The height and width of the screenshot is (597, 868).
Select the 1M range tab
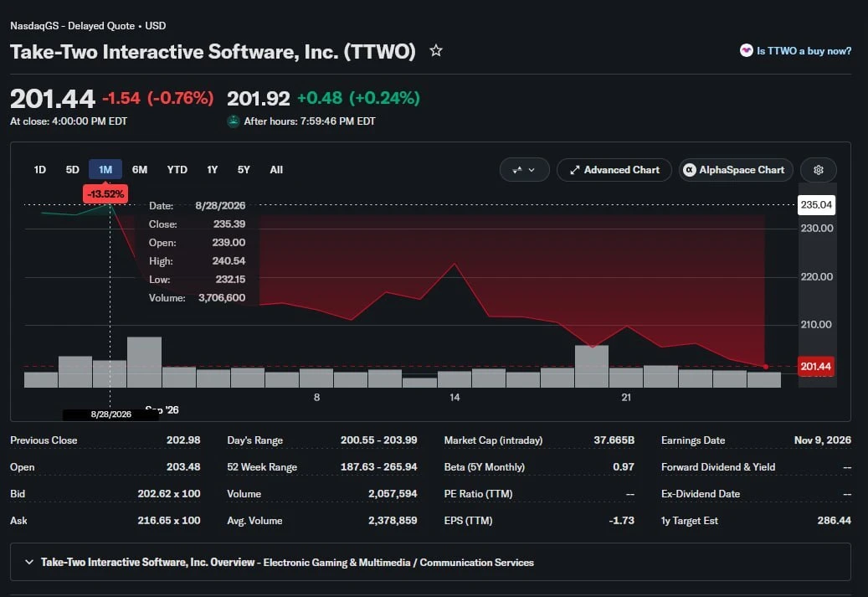[105, 170]
